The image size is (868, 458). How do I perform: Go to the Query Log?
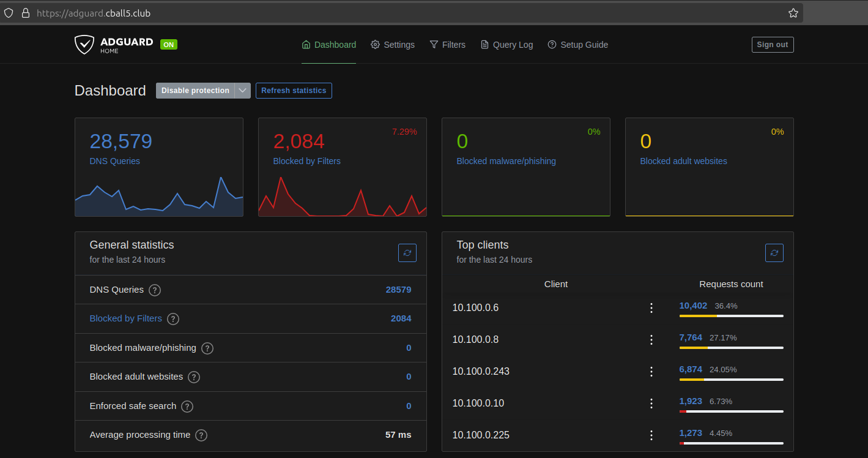coord(506,45)
